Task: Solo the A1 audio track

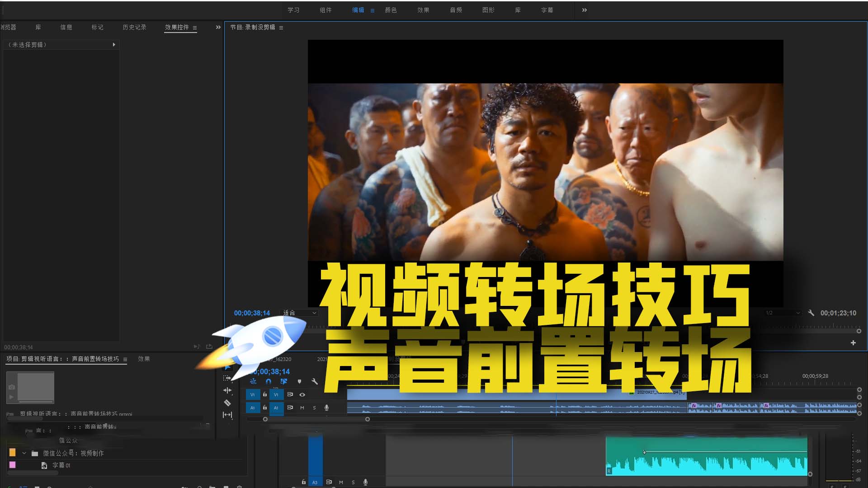Action: [315, 408]
